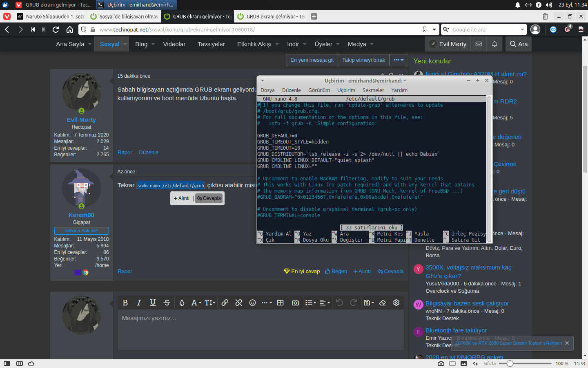Apply bold formatting in the reply editor
The width and height of the screenshot is (588, 368).
[x=125, y=303]
